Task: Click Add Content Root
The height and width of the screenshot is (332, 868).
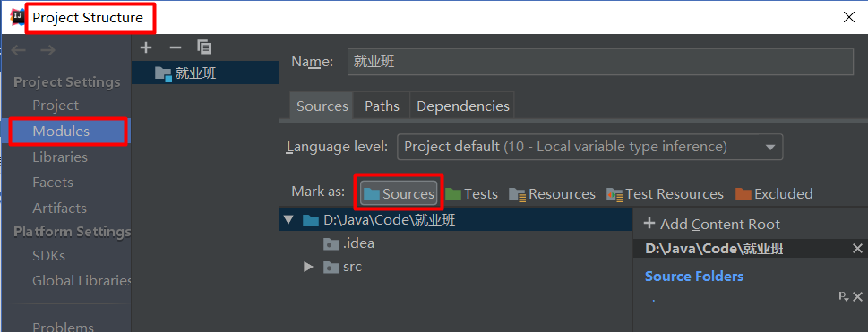Action: tap(712, 224)
